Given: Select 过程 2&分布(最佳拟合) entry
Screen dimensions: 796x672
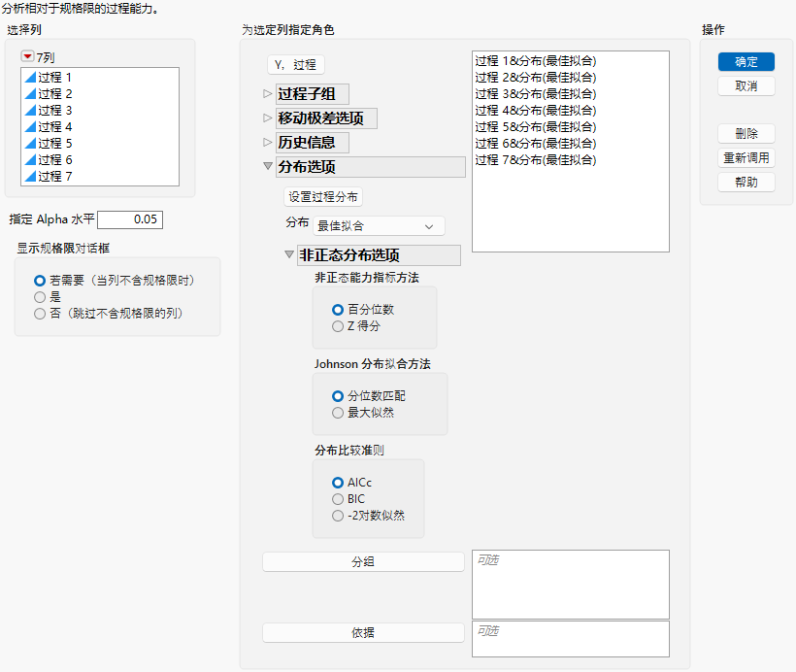Looking at the screenshot, I should tap(536, 78).
